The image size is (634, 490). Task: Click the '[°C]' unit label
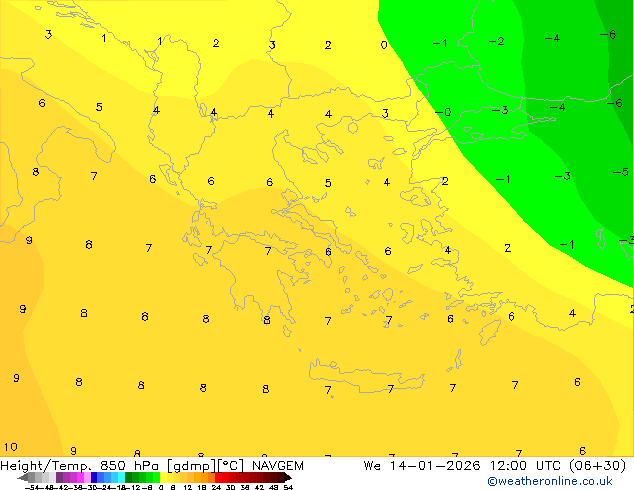[x=230, y=466]
